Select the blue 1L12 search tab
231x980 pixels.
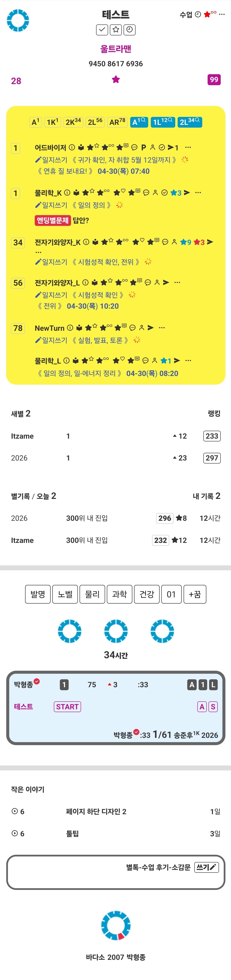click(163, 122)
